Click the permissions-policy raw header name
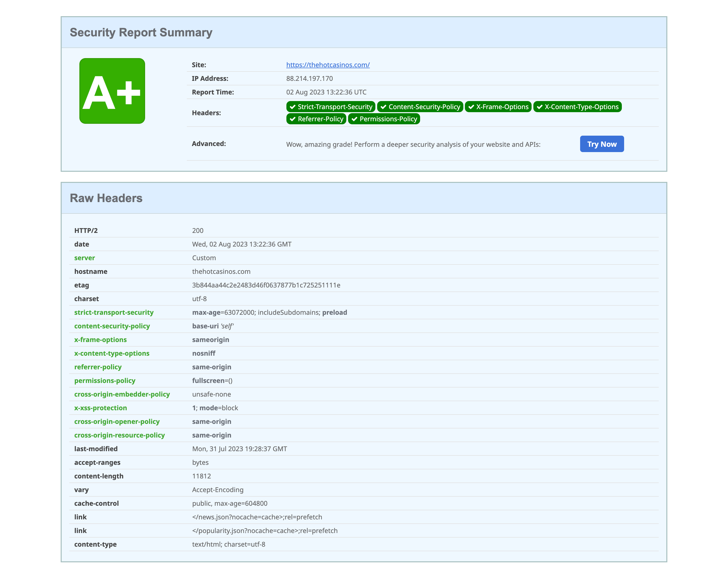 (x=105, y=381)
